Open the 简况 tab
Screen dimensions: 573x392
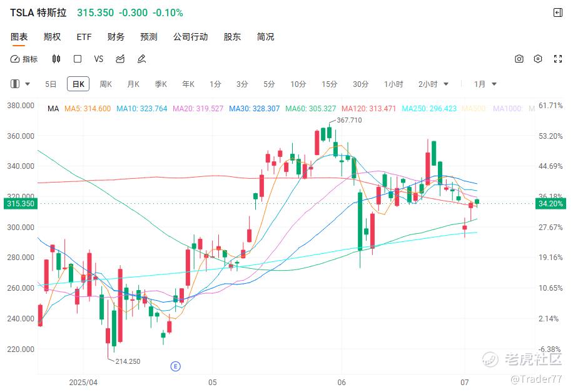point(265,37)
